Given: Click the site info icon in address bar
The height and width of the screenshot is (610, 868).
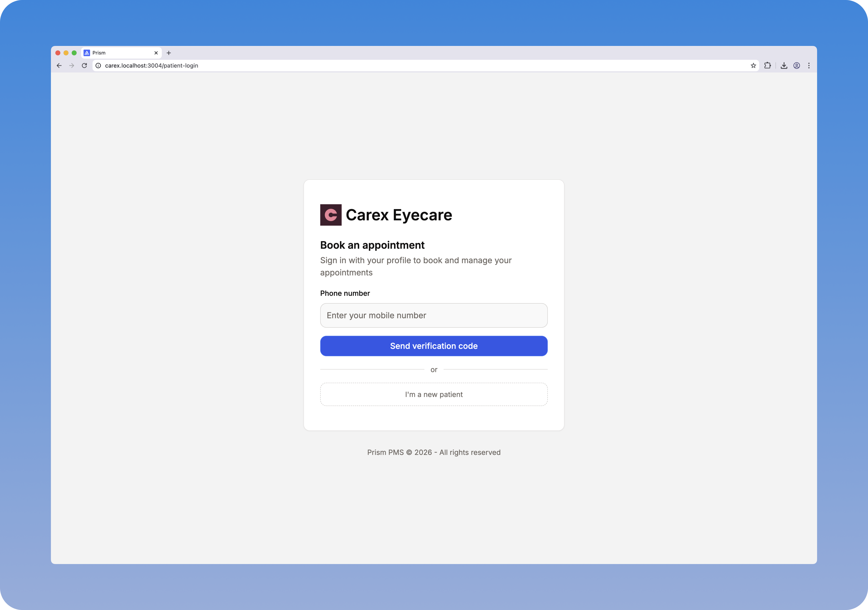Looking at the screenshot, I should 99,65.
